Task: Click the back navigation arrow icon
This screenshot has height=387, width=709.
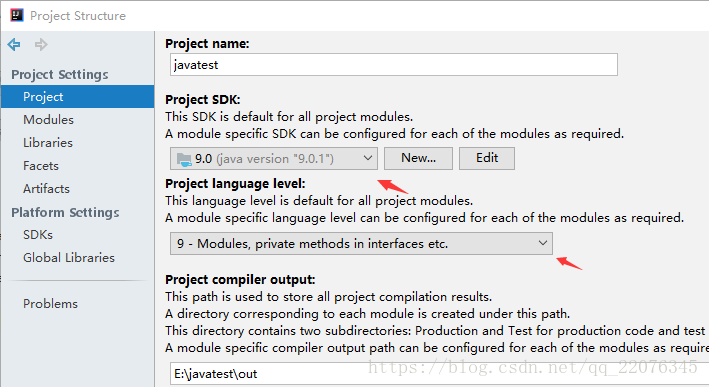Action: coord(14,44)
